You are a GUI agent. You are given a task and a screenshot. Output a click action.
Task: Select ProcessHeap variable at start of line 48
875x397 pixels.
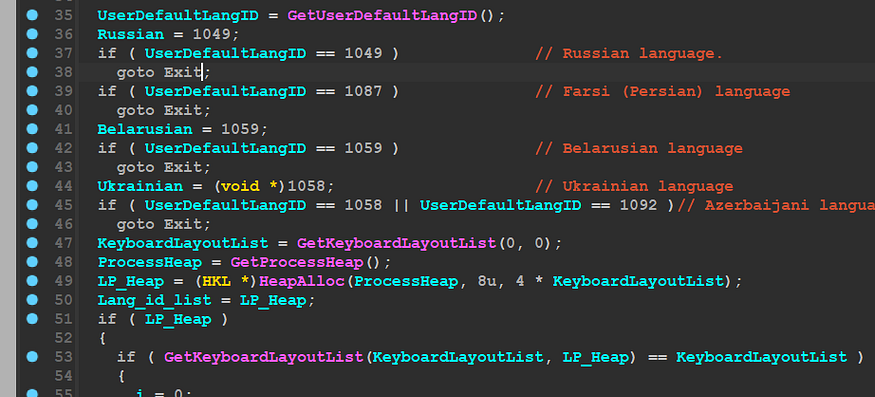[150, 262]
